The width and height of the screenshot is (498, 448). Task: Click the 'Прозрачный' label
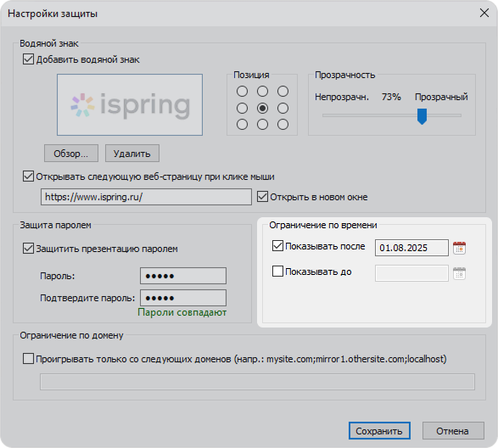coord(441,97)
